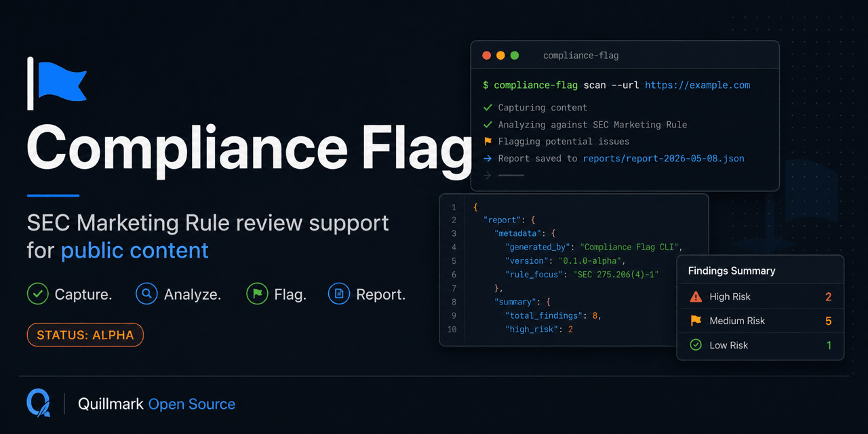Click the Medium Risk label
868x434 pixels.
coord(737,321)
